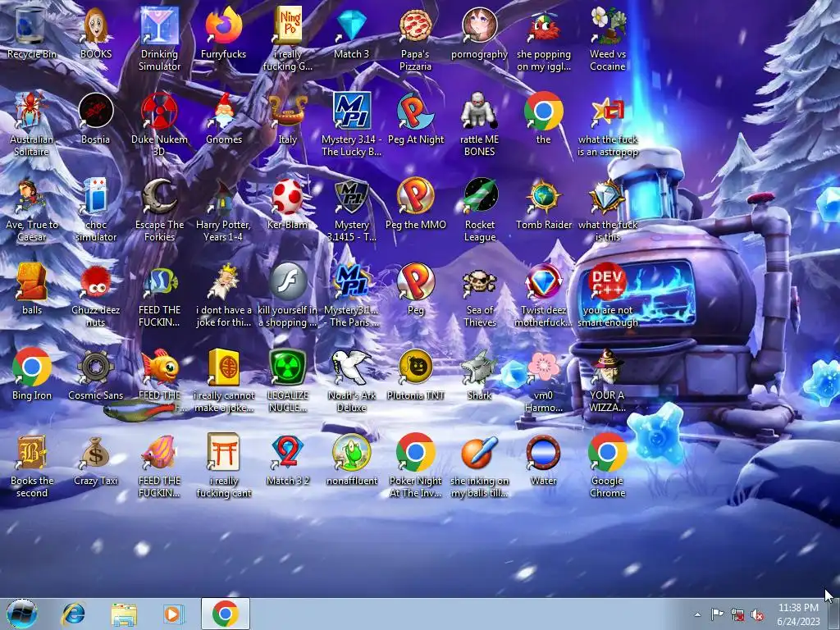Open Bing Iron Chrome shortcut
Image resolution: width=840 pixels, height=630 pixels.
(x=32, y=374)
